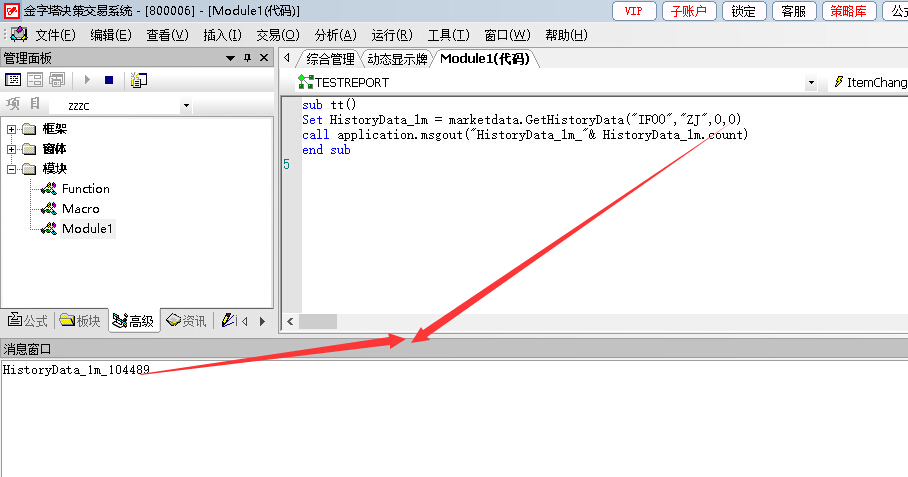908x477 pixels.
Task: Toggle pin on 管理面板 panel
Action: click(x=247, y=58)
